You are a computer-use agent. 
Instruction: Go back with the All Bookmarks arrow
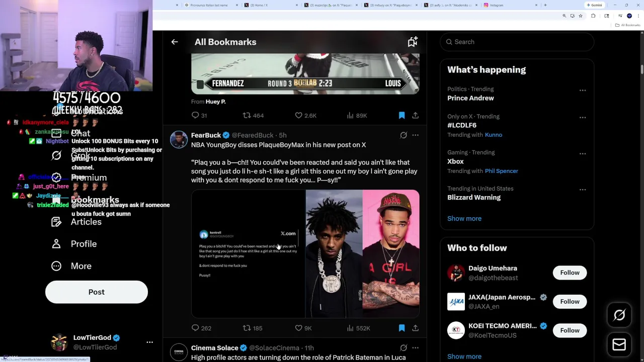(175, 42)
